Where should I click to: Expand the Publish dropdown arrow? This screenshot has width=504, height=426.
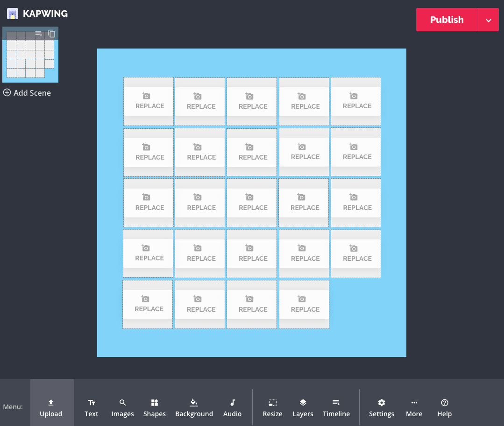[x=489, y=20]
